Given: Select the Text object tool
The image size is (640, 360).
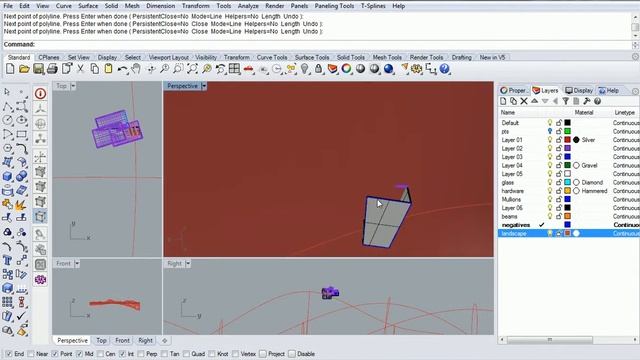Looking at the screenshot, I should click(x=7, y=260).
